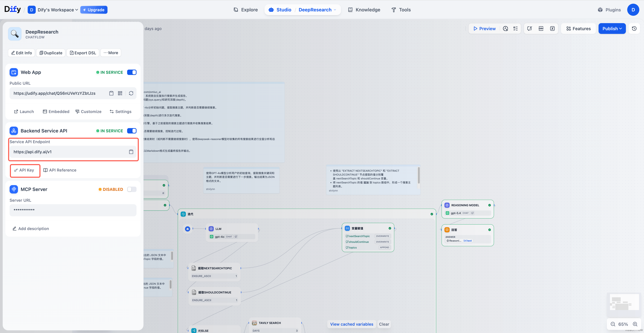Viewport: 644px width, 333px height.
Task: Open the run history clock icon
Action: tap(505, 29)
